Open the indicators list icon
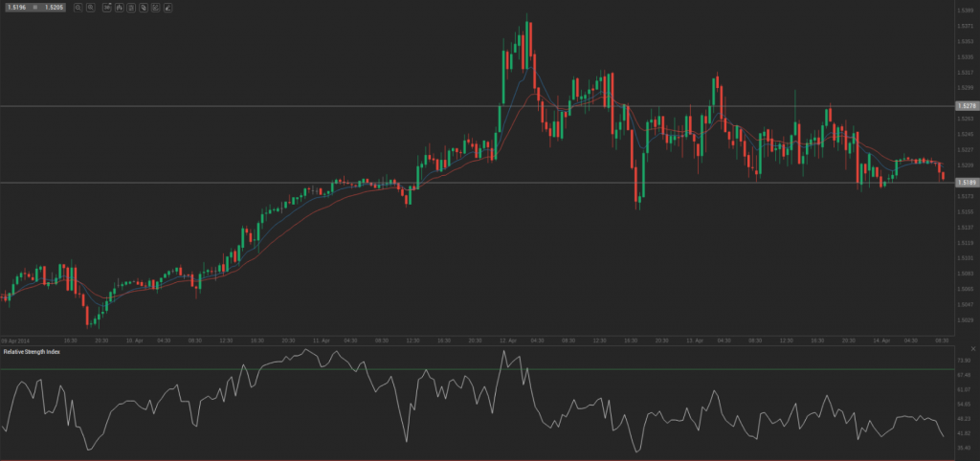This screenshot has width=980, height=461. click(x=129, y=7)
